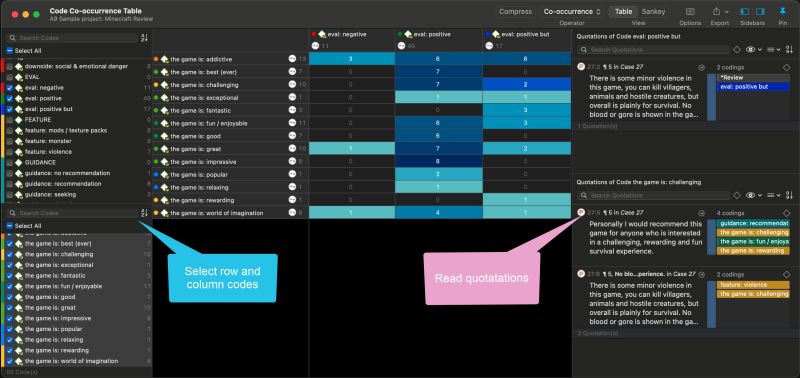Click the round action icon in quotation 27:5 header

702,213
